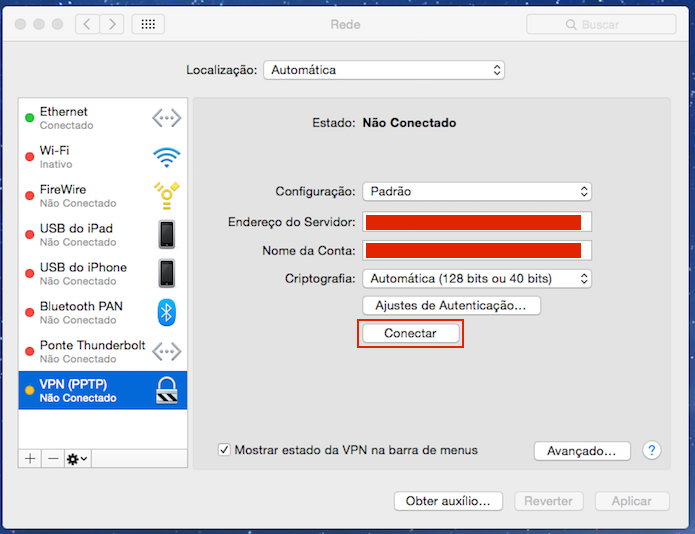Open the Localização Automática dropdown
The height and width of the screenshot is (534, 695).
coord(384,70)
